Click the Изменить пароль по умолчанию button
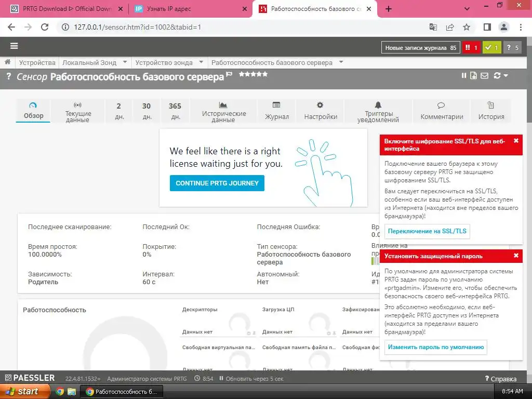This screenshot has width=532, height=399. (x=436, y=347)
